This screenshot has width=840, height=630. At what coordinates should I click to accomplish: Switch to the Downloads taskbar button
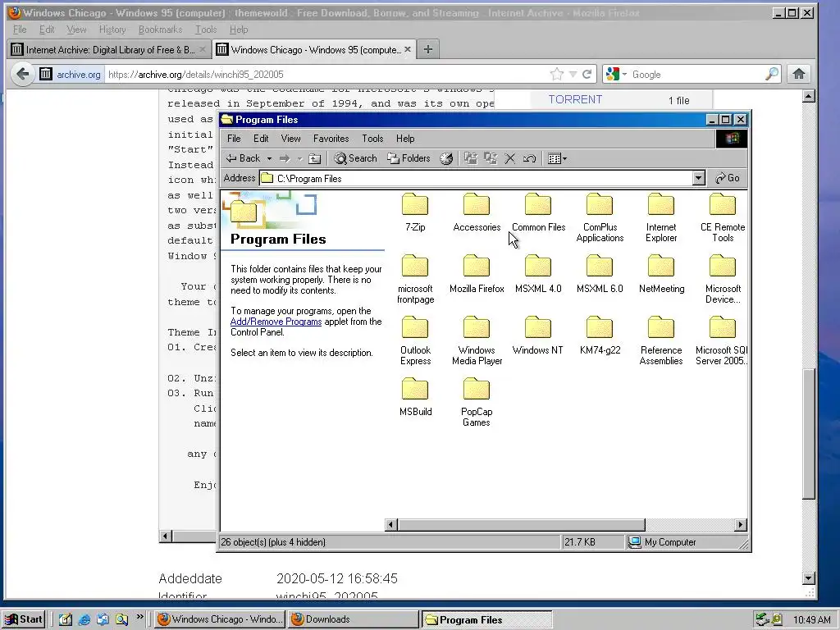point(353,620)
